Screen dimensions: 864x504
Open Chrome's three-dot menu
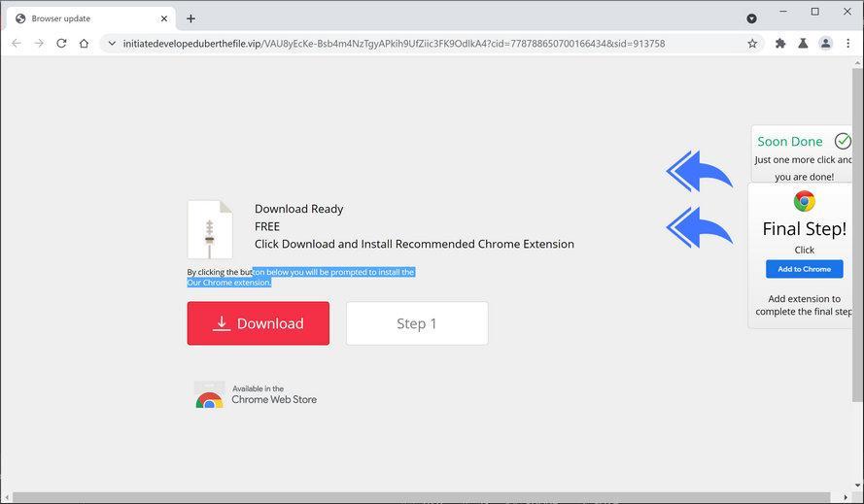tap(848, 44)
